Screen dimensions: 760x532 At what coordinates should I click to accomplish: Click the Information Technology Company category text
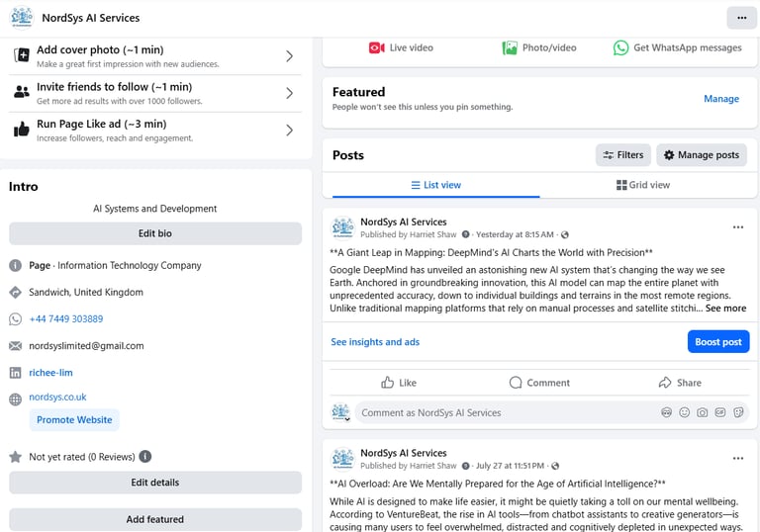point(130,266)
